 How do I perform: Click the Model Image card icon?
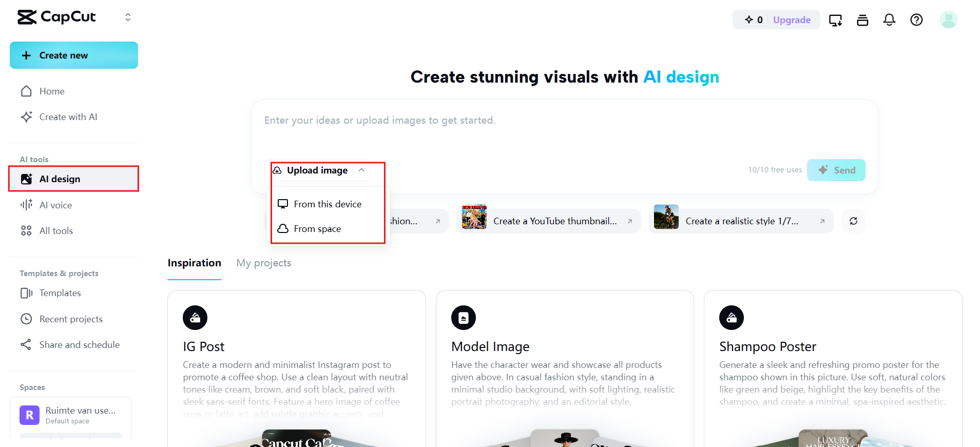464,318
